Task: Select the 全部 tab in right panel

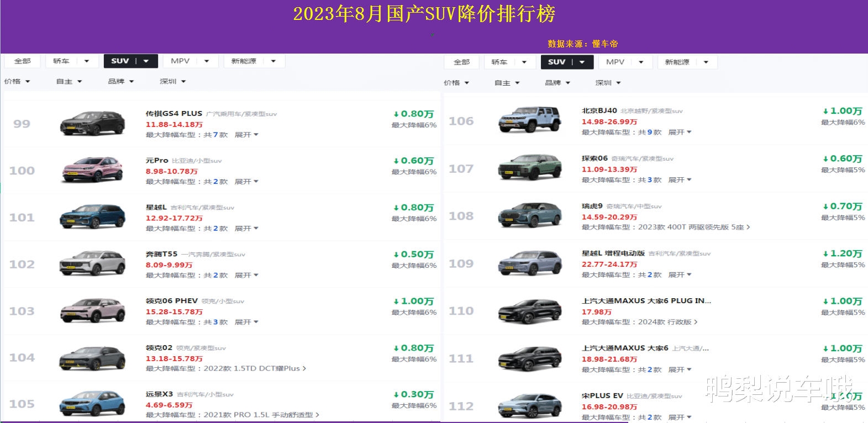Action: point(462,62)
